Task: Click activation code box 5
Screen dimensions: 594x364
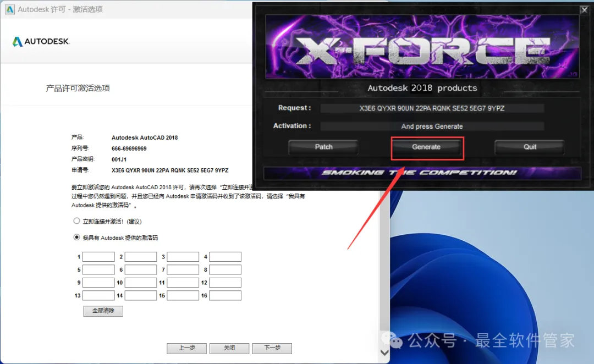Action: [98, 269]
